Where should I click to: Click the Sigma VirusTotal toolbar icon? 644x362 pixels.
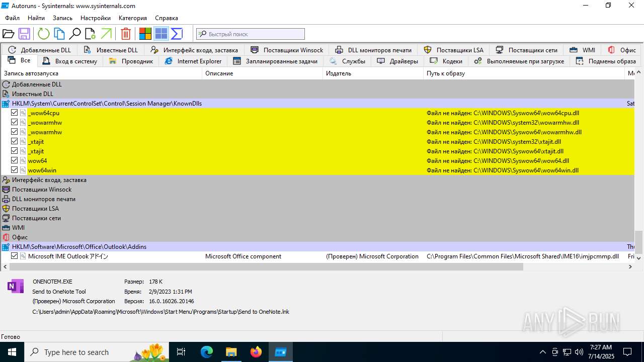coord(177,34)
